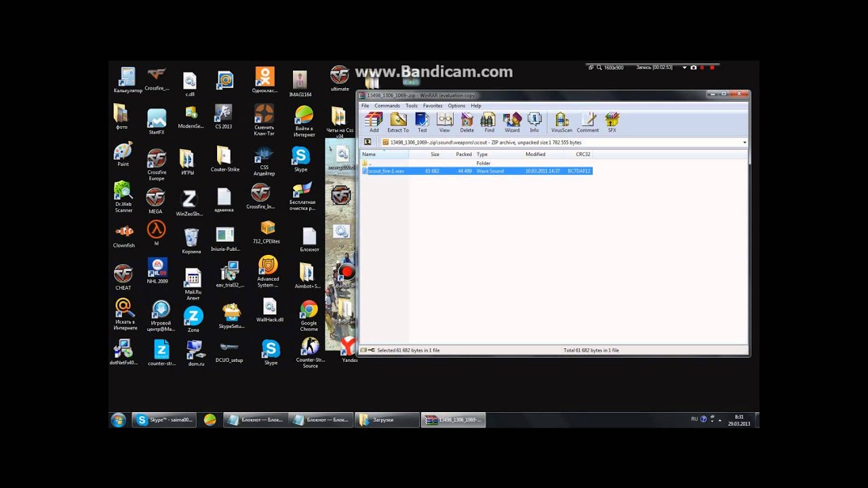Select the Advanced System desktop icon
Screen dimensions: 868x488
tap(268, 272)
